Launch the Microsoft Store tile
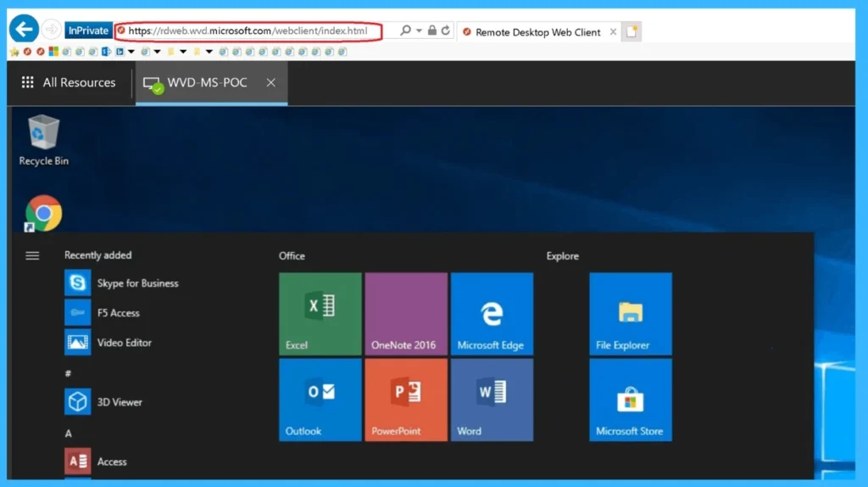This screenshot has width=868, height=487. (631, 400)
